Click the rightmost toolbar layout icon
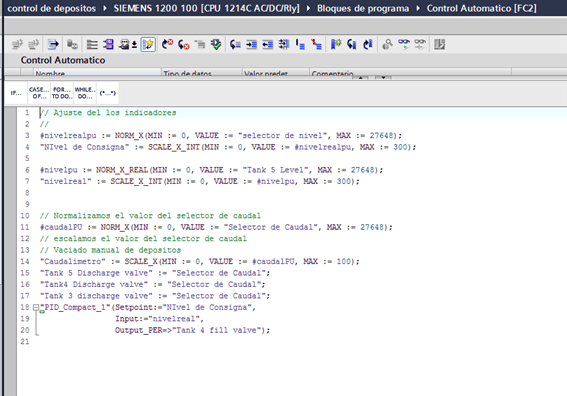The height and width of the screenshot is (396, 567). click(440, 44)
